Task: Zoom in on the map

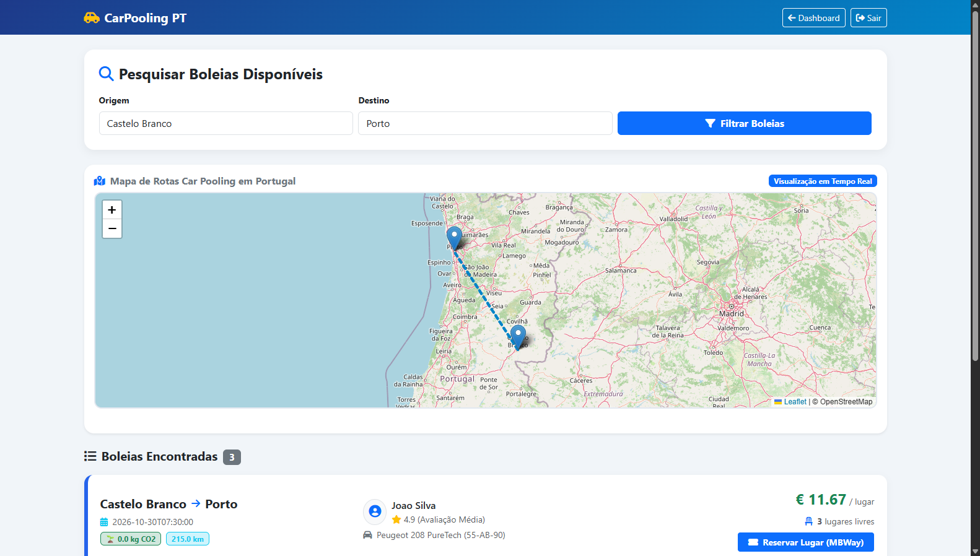Action: point(112,210)
